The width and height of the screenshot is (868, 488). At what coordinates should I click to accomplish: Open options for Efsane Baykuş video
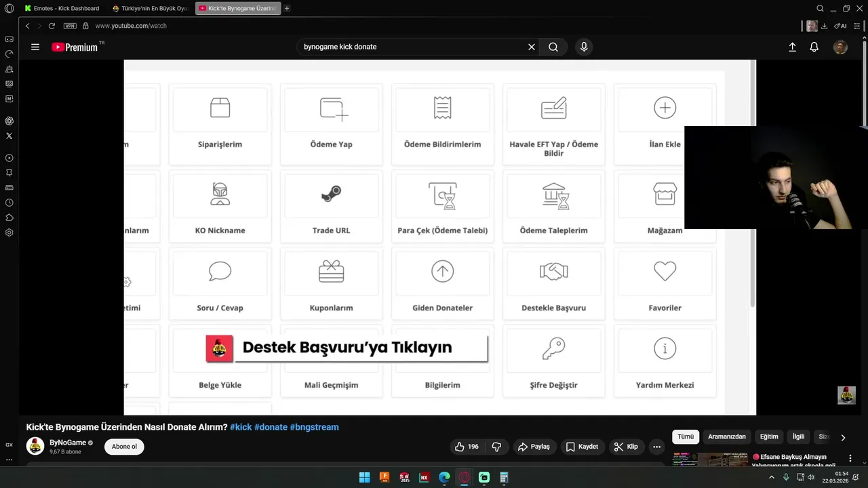(850, 458)
